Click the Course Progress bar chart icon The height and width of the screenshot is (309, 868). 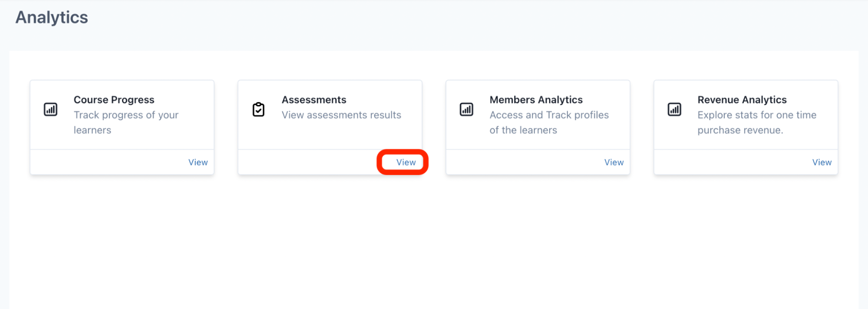pyautogui.click(x=50, y=109)
